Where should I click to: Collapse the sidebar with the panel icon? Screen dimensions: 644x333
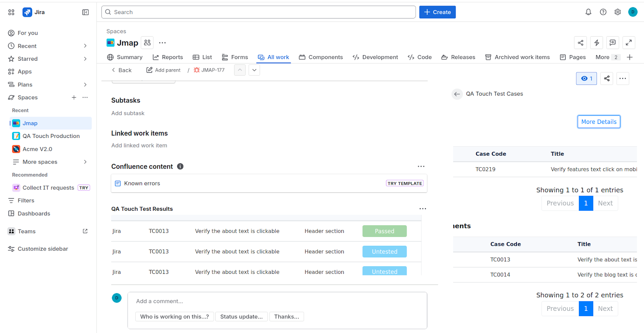click(85, 12)
